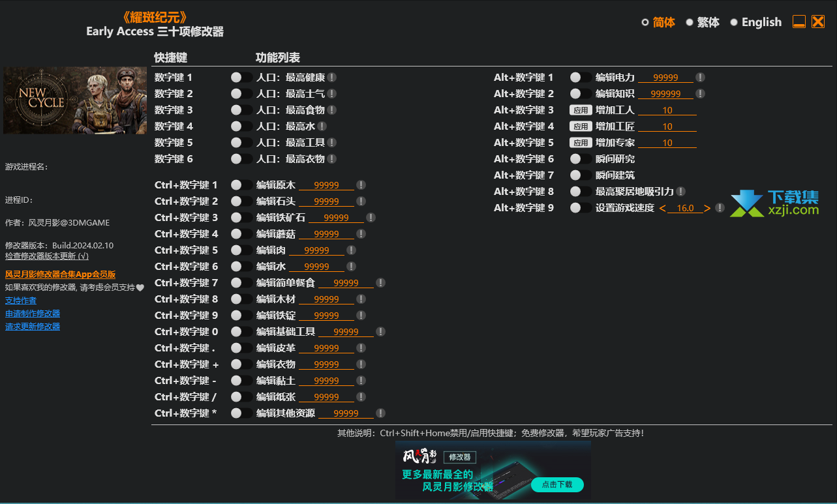Click 编辑知识 value field 999999

click(665, 93)
